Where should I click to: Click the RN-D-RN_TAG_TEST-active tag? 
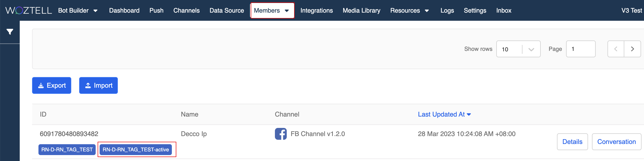(x=136, y=150)
